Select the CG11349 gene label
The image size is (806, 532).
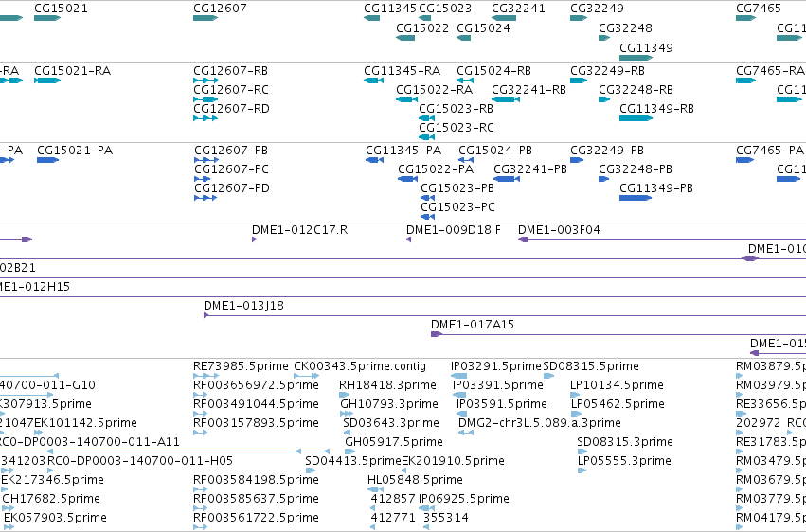(x=646, y=47)
